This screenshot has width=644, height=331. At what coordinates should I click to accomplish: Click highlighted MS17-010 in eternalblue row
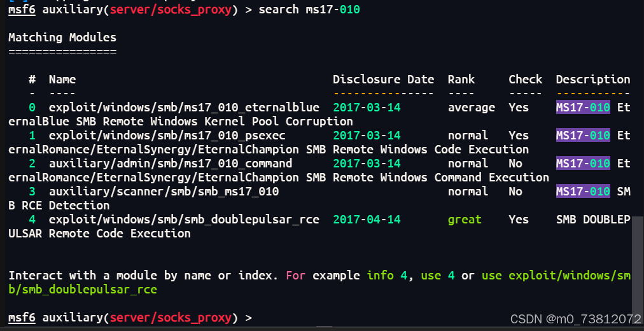583,108
